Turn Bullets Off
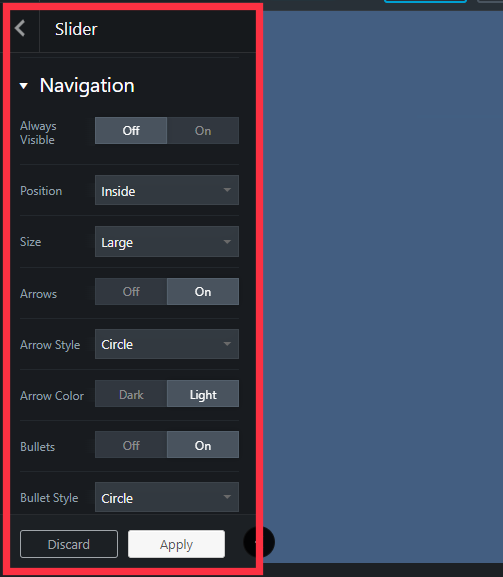 coord(131,445)
